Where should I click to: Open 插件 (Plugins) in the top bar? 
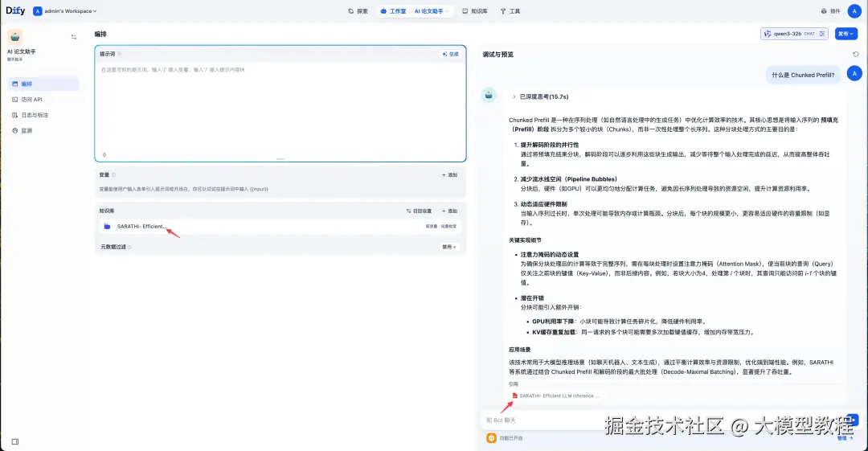[830, 11]
